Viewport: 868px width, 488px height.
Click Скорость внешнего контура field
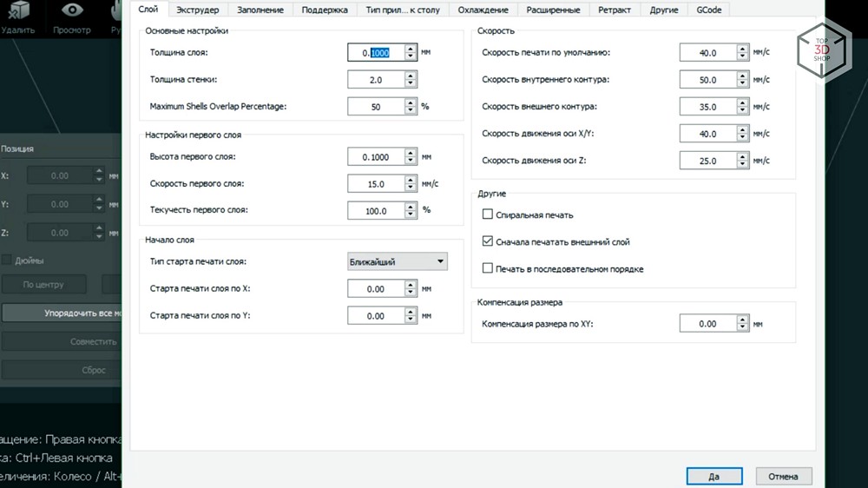coord(708,106)
